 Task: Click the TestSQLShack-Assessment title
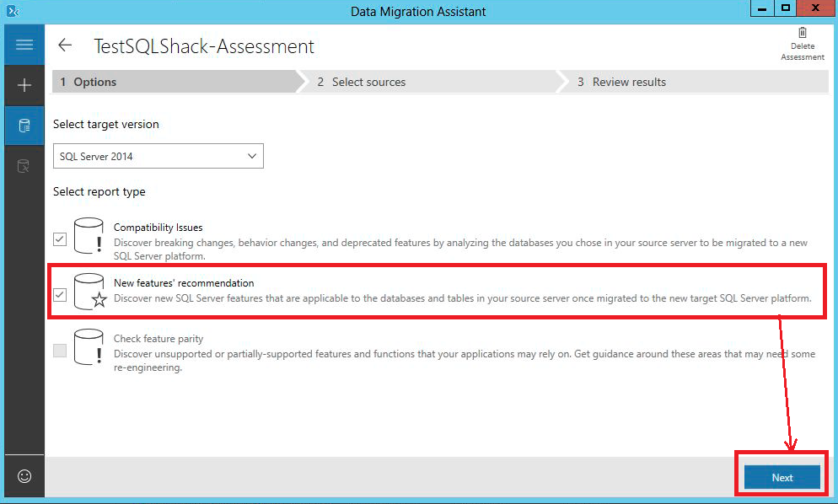point(204,46)
